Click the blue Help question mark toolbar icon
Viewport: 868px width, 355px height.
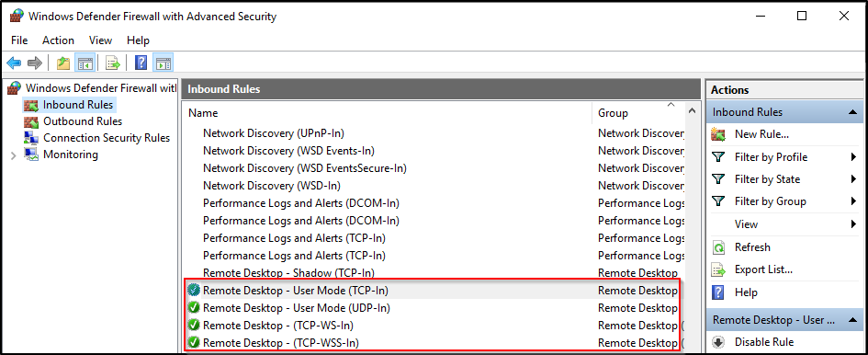click(x=141, y=63)
